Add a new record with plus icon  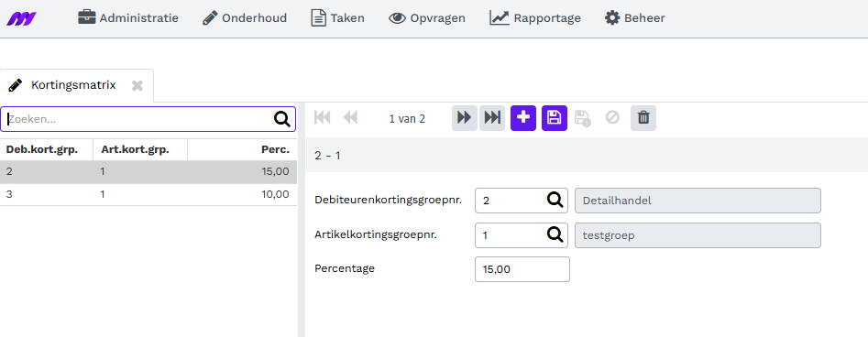[x=523, y=118]
